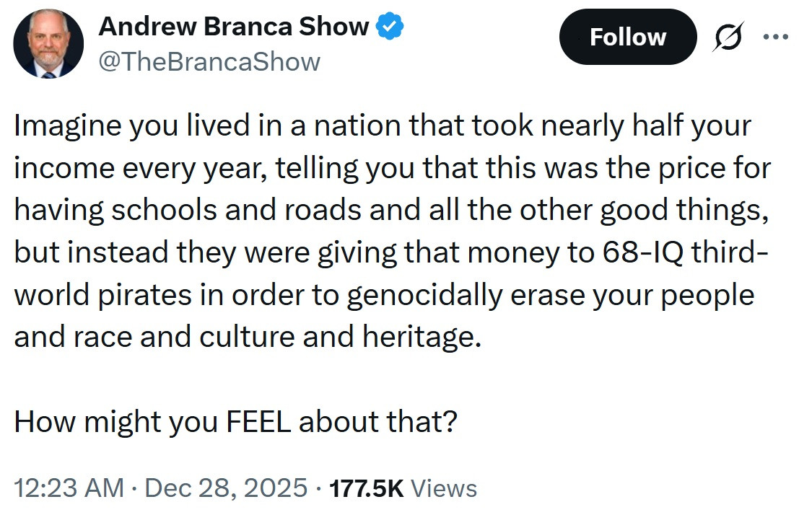Click the Dec 28, 2025 date
The width and height of the screenshot is (812, 520).
pos(226,488)
